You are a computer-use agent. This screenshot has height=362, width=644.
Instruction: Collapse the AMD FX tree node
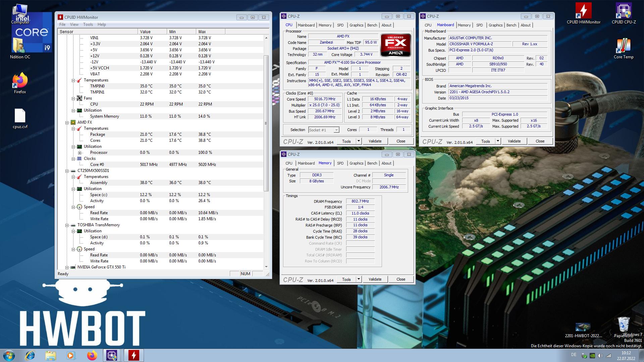[x=67, y=123]
